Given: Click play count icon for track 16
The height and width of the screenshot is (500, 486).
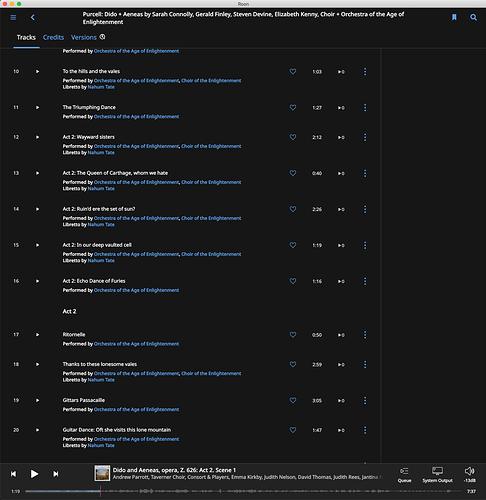Looking at the screenshot, I should [x=341, y=281].
